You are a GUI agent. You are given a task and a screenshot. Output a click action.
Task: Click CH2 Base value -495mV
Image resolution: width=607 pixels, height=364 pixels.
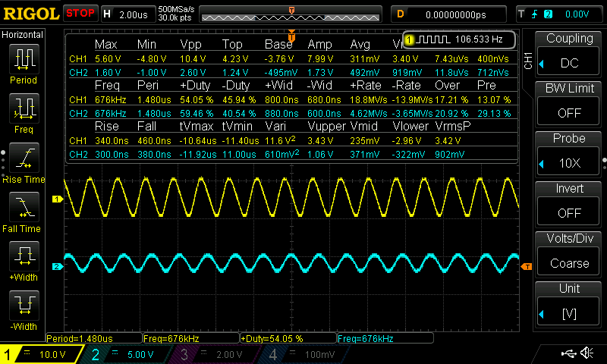point(281,73)
